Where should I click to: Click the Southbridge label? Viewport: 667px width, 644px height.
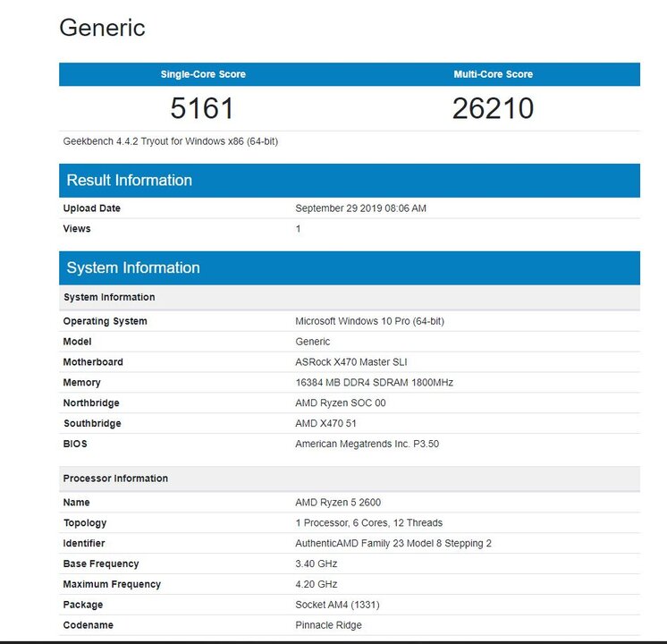click(92, 423)
